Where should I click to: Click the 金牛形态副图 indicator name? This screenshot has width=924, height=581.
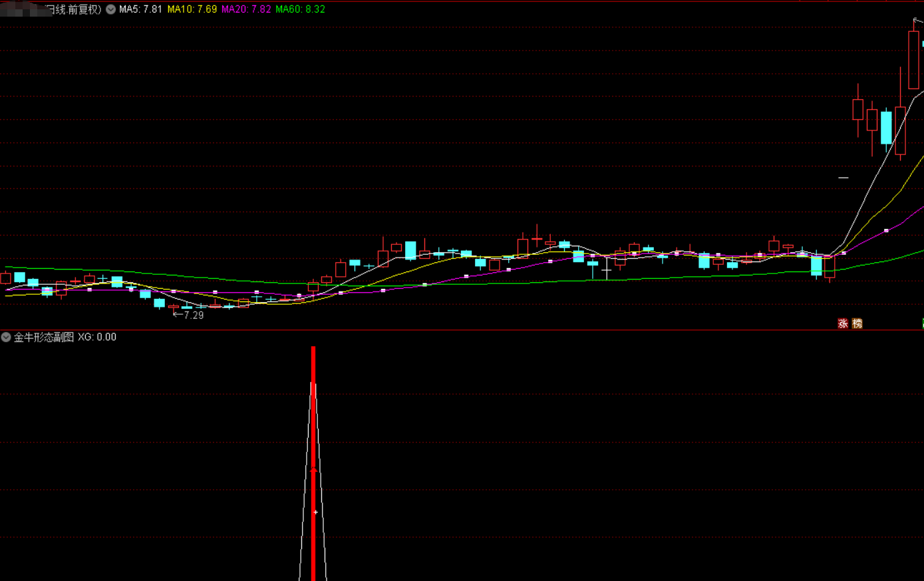[44, 337]
